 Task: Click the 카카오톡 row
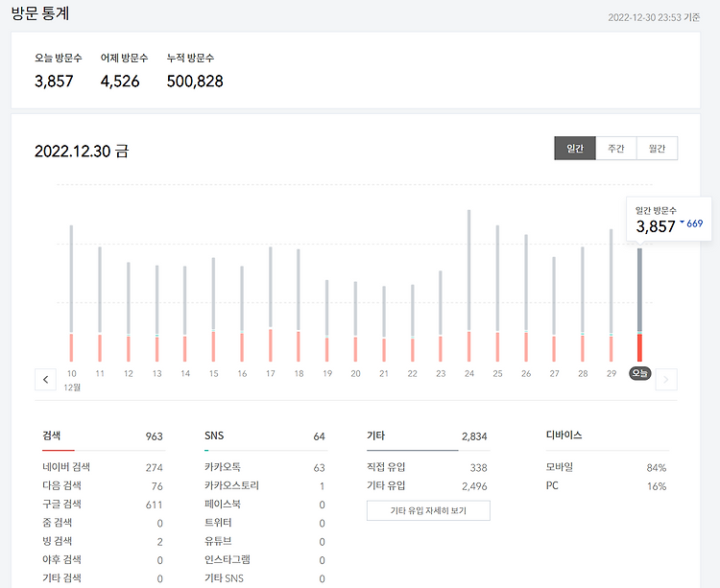[x=265, y=467]
